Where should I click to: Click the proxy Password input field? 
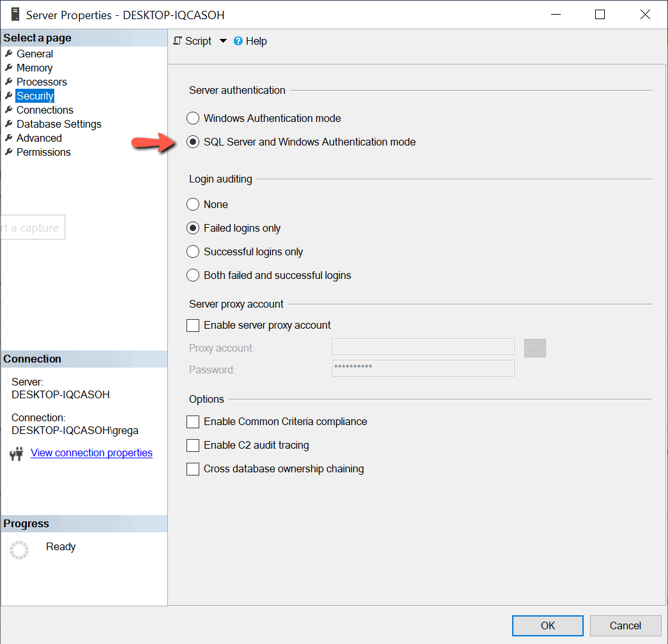pyautogui.click(x=423, y=368)
